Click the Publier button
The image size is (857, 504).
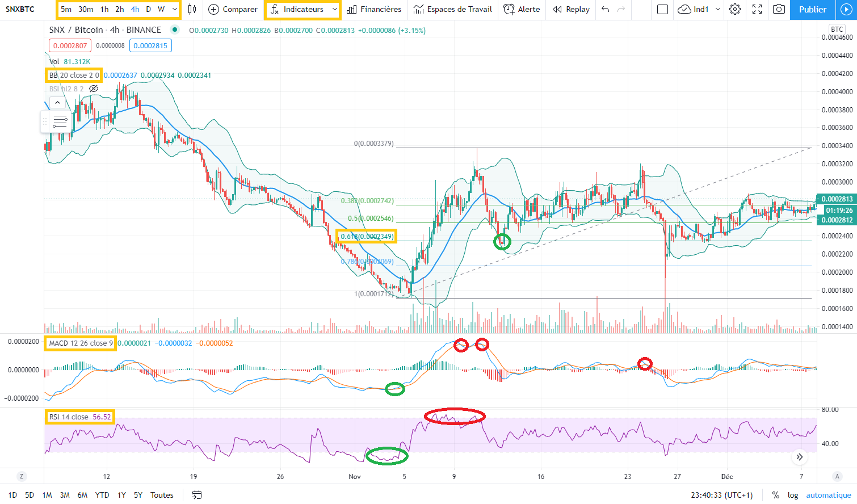[813, 9]
